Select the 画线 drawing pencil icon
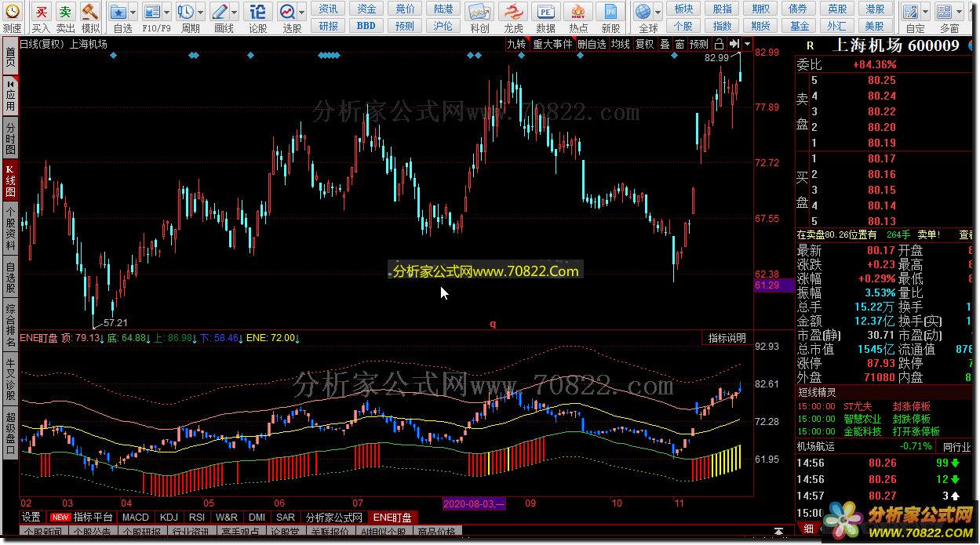 220,12
